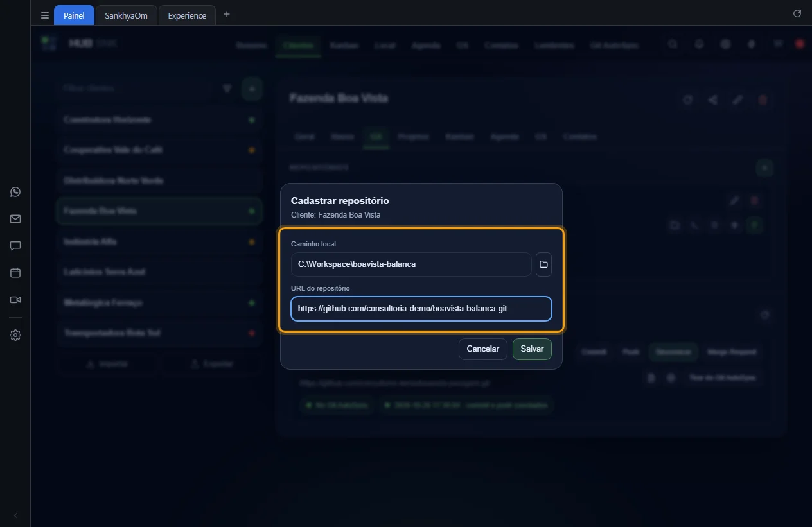
Task: Switch to the Experience tab
Action: tap(187, 15)
